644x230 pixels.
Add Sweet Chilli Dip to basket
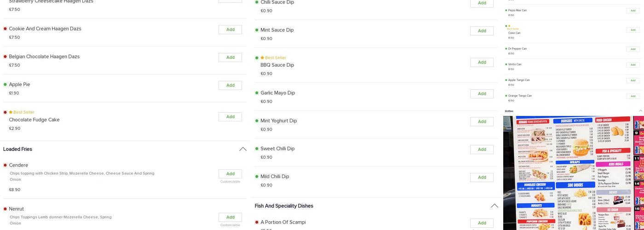click(x=482, y=149)
